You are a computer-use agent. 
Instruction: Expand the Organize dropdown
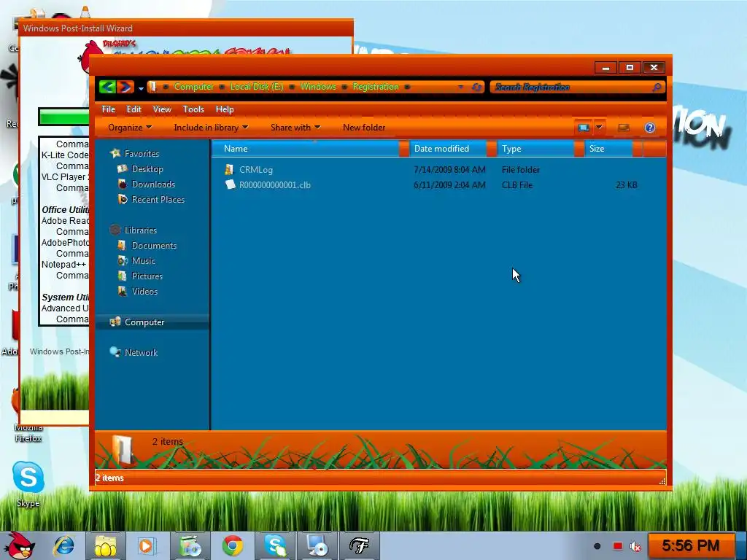(x=130, y=127)
